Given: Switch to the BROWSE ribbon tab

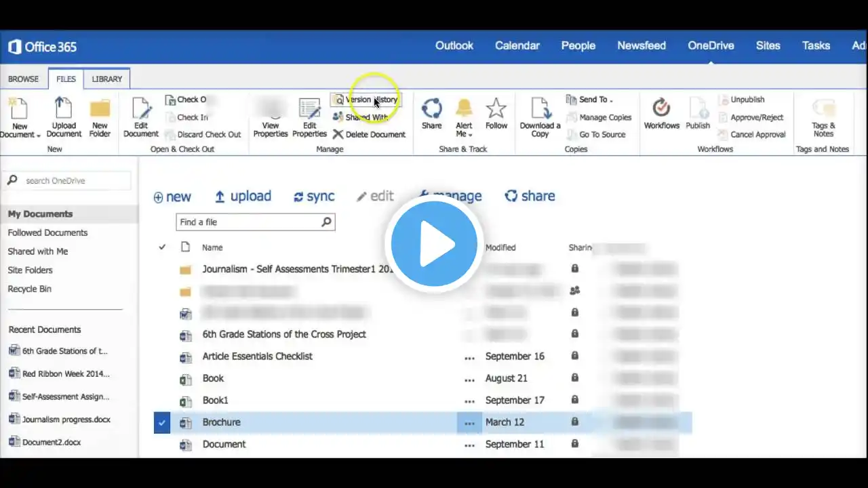Looking at the screenshot, I should [23, 79].
